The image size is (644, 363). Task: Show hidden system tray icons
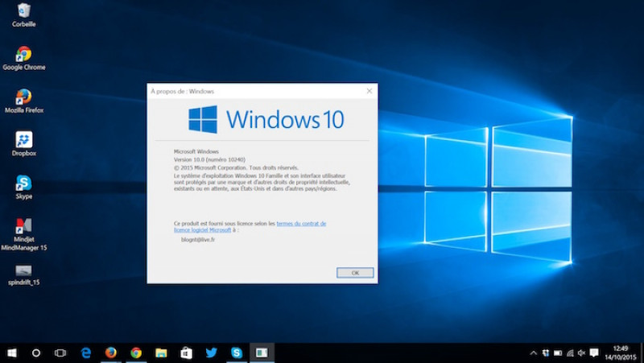pos(533,353)
